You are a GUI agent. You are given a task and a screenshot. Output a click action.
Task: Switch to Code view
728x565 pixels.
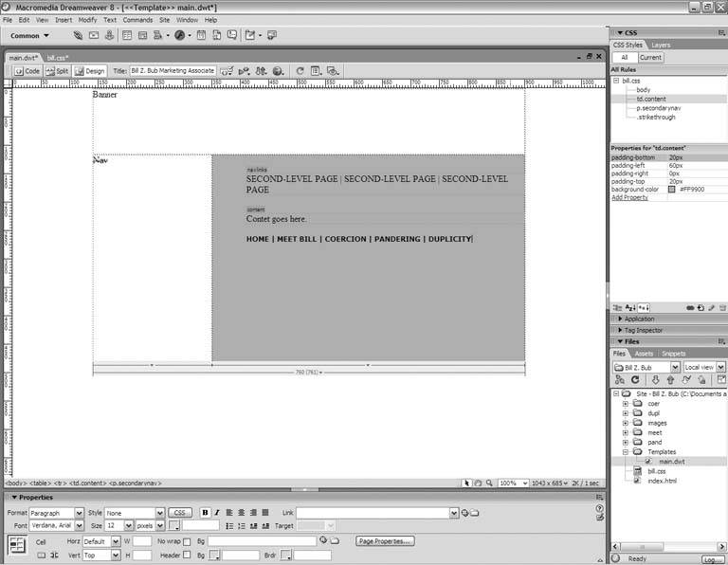pos(27,71)
